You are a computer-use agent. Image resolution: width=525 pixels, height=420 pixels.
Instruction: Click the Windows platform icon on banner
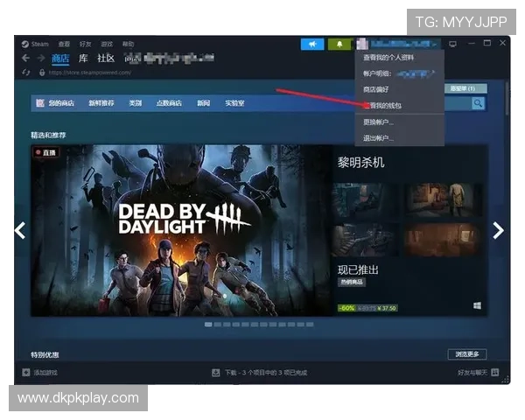click(478, 305)
